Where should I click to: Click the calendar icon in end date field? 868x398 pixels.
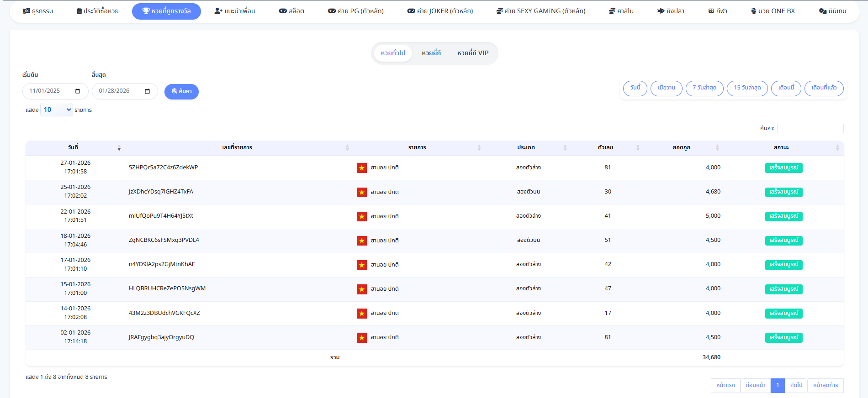click(147, 91)
